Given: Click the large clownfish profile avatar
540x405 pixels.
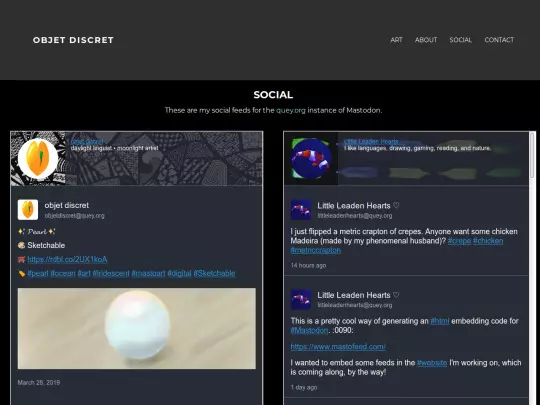Looking at the screenshot, I should (x=311, y=158).
